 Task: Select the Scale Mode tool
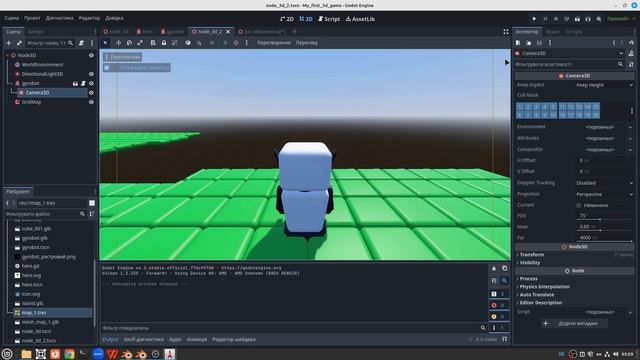(140, 42)
